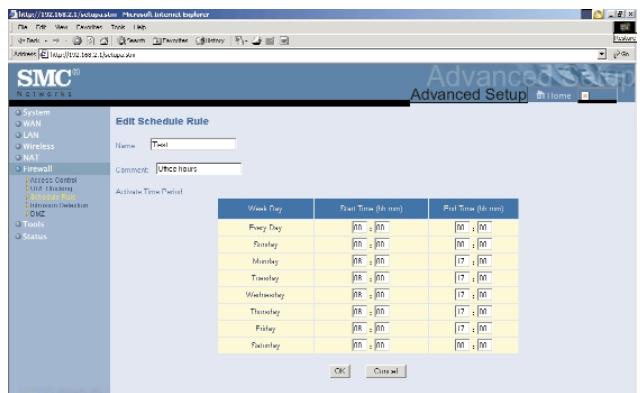Print the page with the Print icon
Image resolution: width=640 pixels, height=393 pixels.
point(256,40)
